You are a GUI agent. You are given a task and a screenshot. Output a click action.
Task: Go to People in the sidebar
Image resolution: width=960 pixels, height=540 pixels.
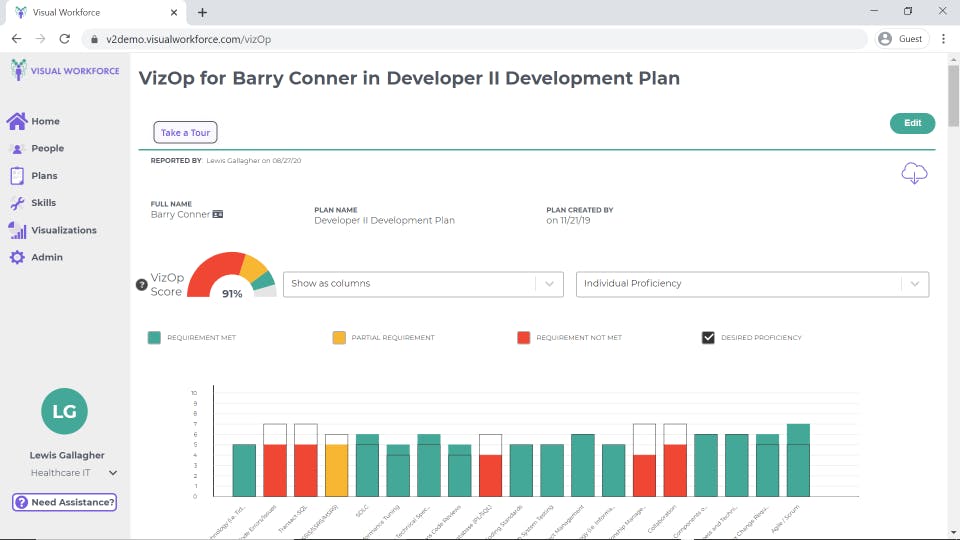pos(47,148)
